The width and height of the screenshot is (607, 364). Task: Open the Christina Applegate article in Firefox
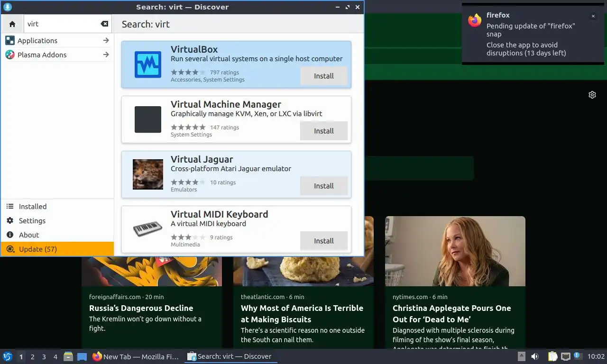(x=452, y=314)
